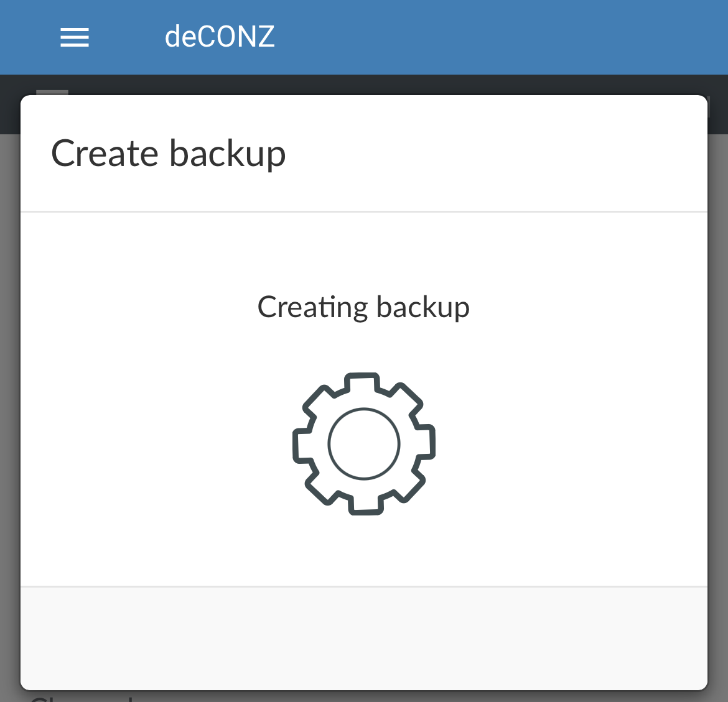Image resolution: width=728 pixels, height=702 pixels.
Task: Click white dialog space below the gear icon
Action: (364, 550)
